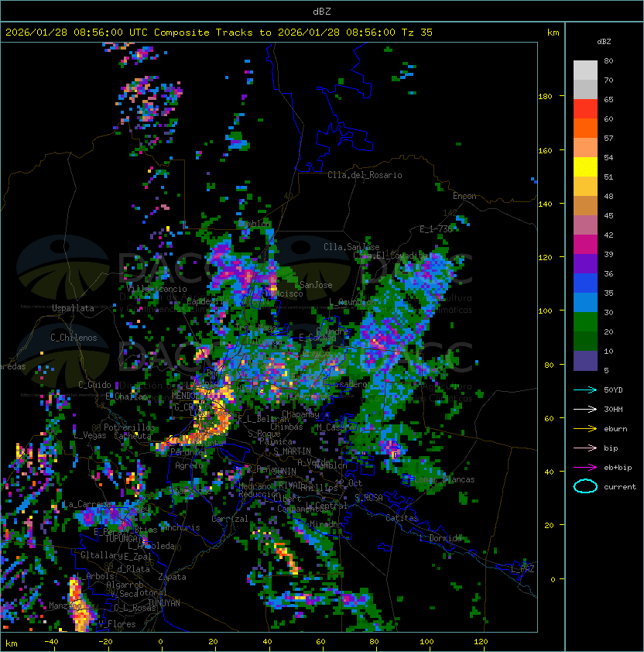644x652 pixels.
Task: Click the pink bip arrow icon
Action: coord(585,448)
